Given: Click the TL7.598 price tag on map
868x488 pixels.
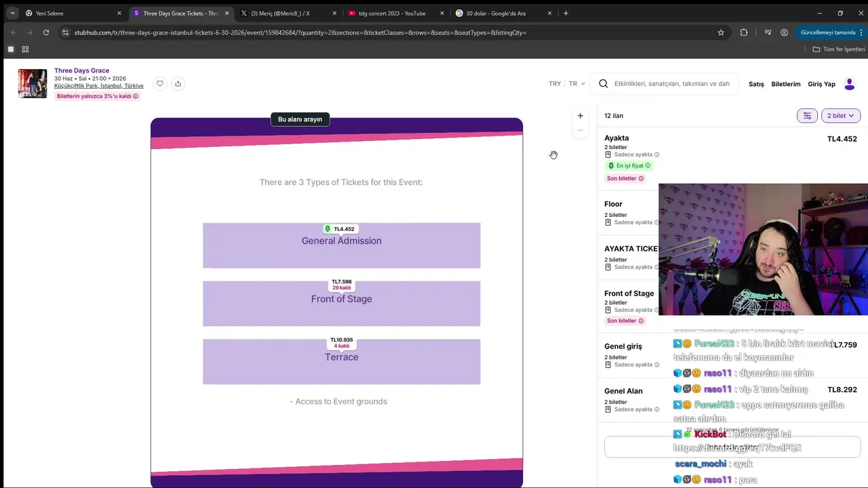Looking at the screenshot, I should click(x=341, y=285).
